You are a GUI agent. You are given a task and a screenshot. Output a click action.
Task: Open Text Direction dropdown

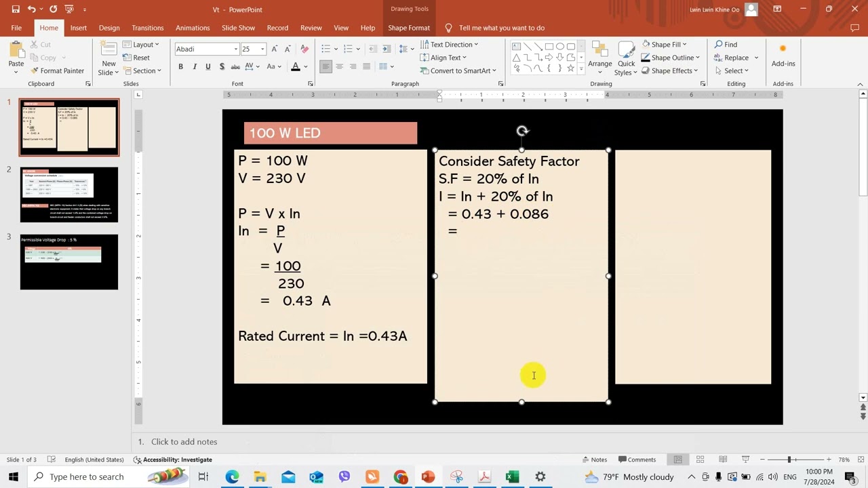click(449, 45)
